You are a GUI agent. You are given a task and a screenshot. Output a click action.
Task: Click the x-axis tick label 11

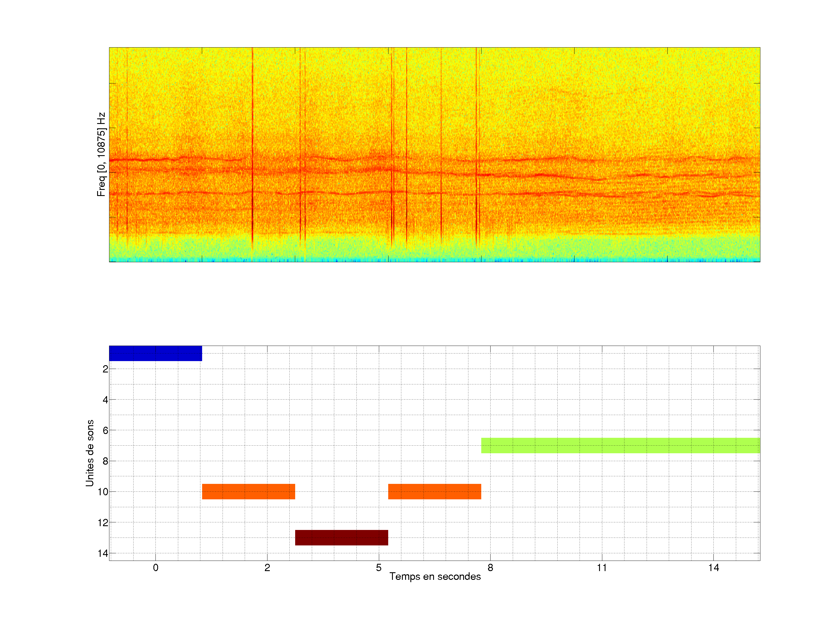(x=601, y=568)
